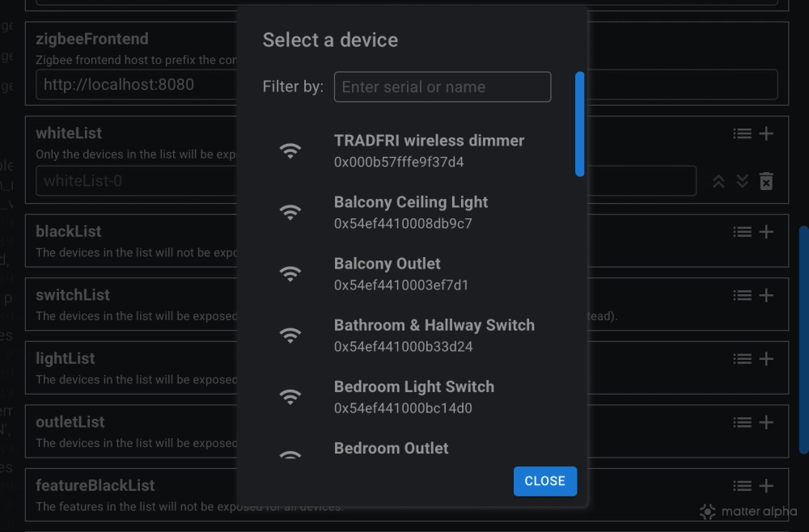Click the whiteList add item plus icon
The width and height of the screenshot is (809, 532).
tap(767, 133)
